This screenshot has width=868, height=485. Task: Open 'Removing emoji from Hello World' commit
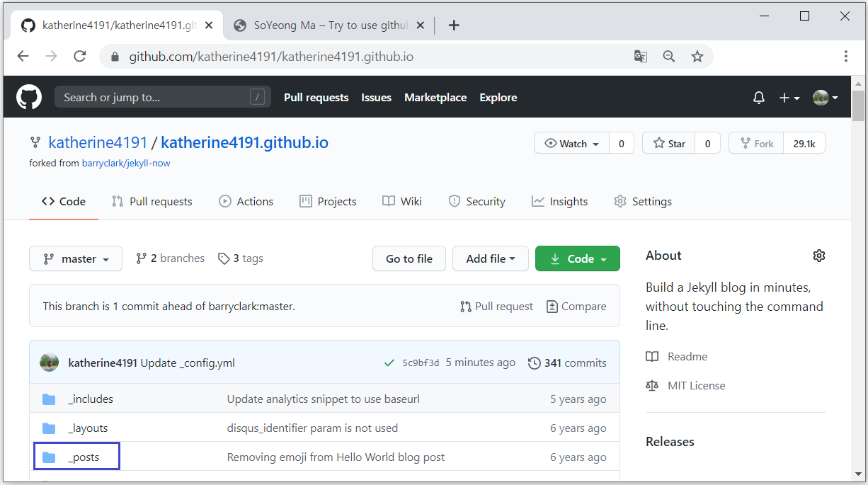pos(336,457)
